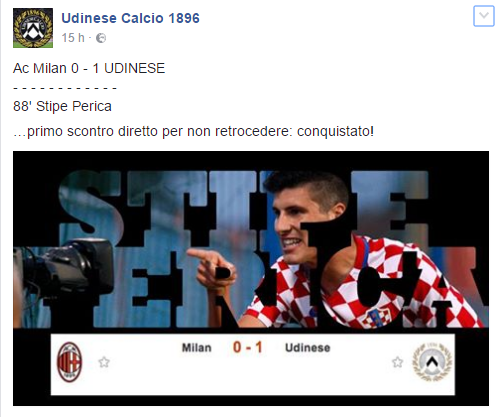
Task: Click the "Ac Milan 0 - 1 UDINESE" post text
Action: tap(89, 68)
